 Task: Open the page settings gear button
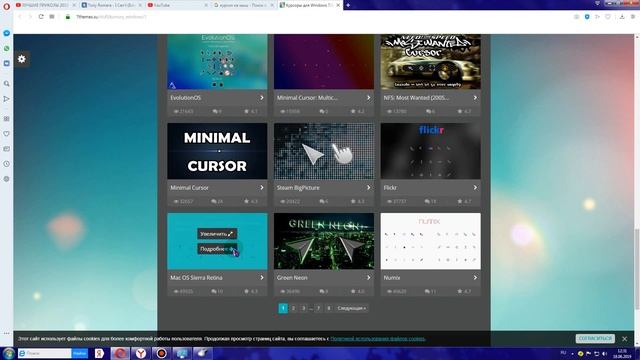tap(22, 59)
